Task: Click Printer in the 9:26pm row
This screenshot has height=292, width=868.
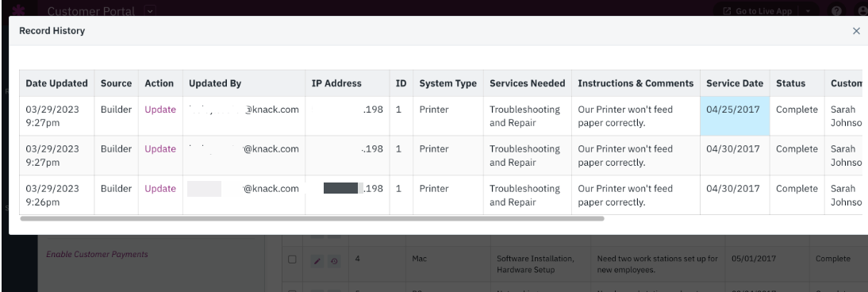Action: [x=434, y=188]
